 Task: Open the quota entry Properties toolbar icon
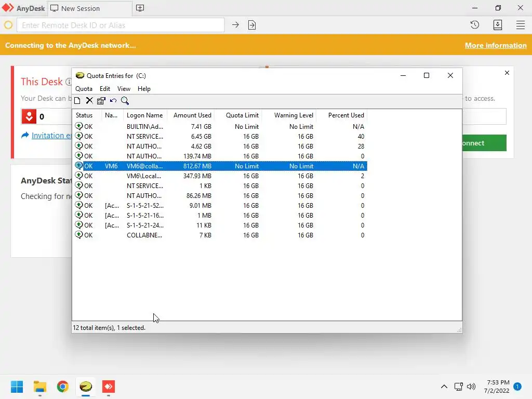[101, 101]
